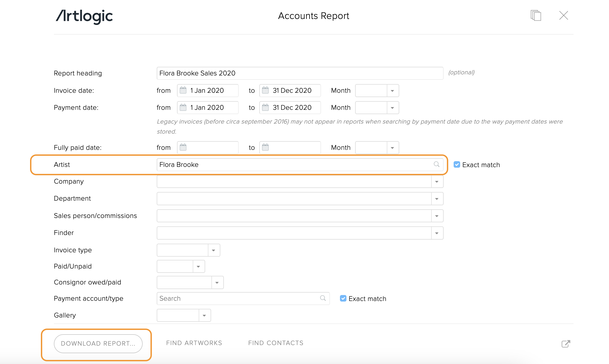Click Find Artworks
Image resolution: width=609 pixels, height=364 pixels.
194,343
